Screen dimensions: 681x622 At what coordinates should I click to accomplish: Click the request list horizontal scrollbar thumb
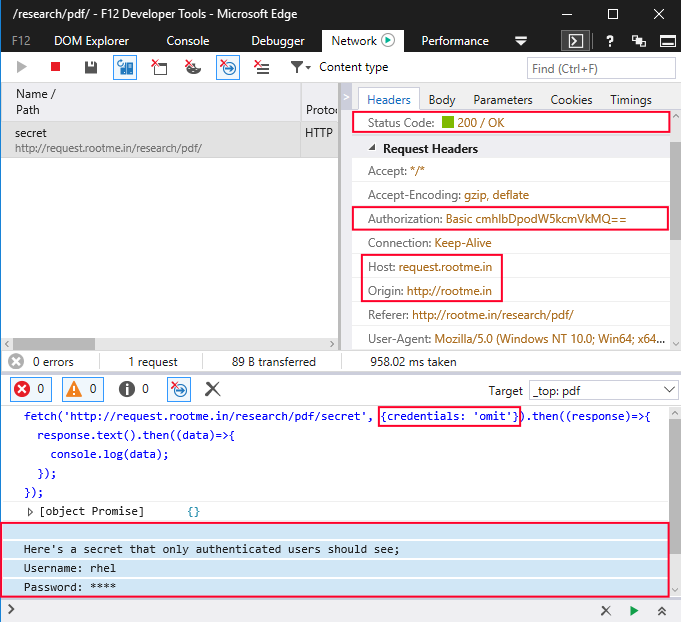click(x=54, y=344)
